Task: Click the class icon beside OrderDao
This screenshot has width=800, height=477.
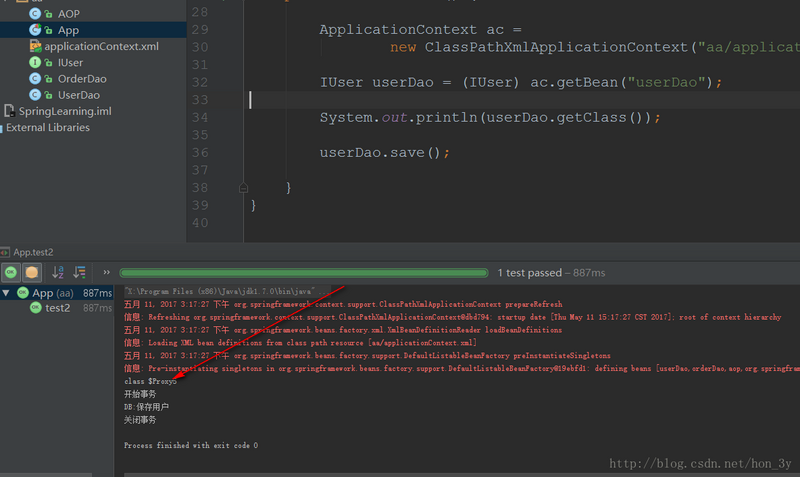Action: coord(35,79)
